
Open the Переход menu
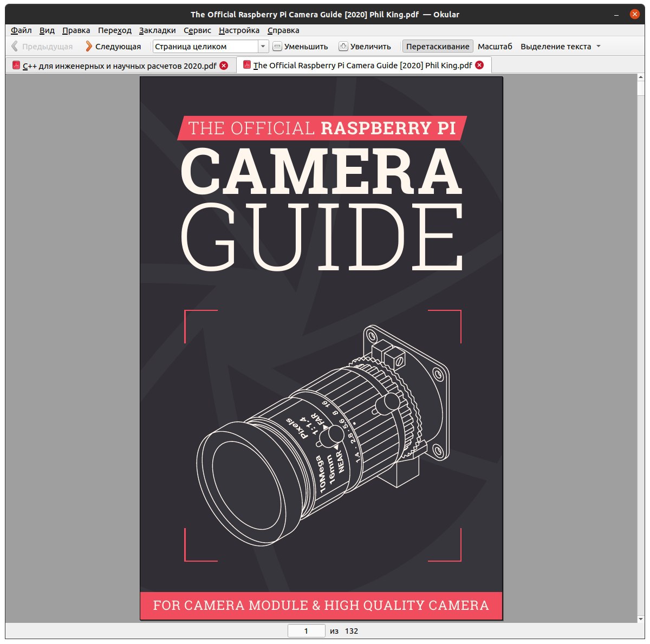(115, 30)
